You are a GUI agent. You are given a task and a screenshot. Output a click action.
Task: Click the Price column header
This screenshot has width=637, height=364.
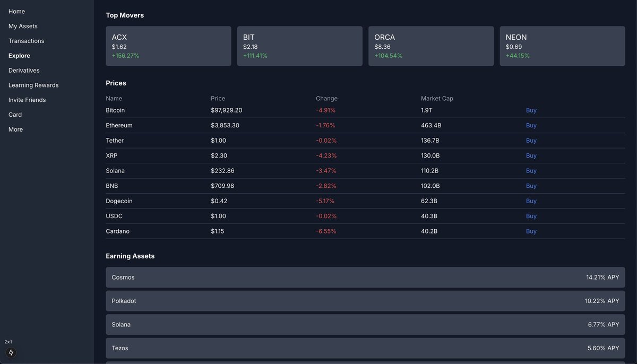tap(218, 99)
